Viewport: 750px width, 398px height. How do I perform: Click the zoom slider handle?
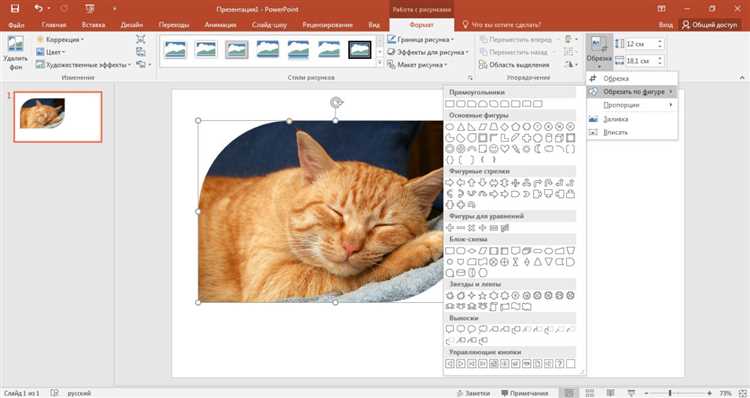[x=670, y=393]
